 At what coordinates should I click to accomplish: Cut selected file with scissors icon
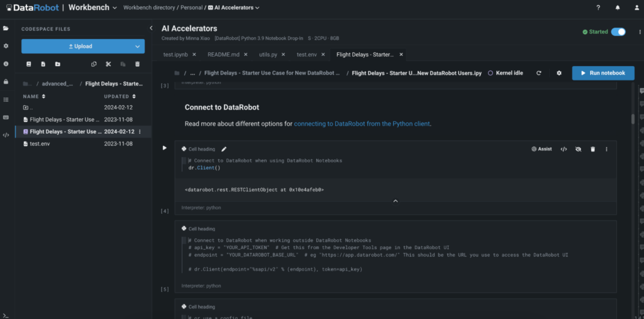[x=108, y=64]
